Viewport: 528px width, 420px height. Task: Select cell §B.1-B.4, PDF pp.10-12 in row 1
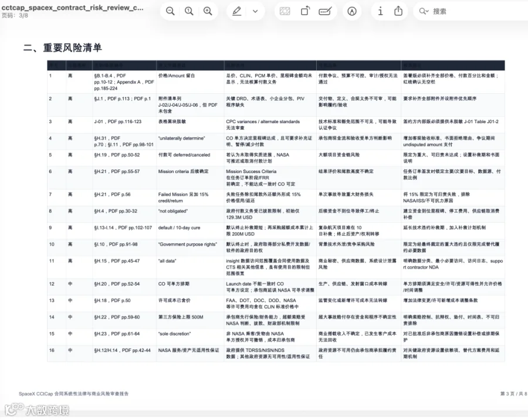(124, 82)
